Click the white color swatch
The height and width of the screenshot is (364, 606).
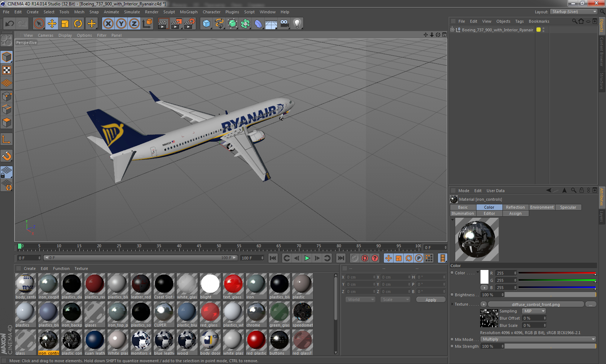pyautogui.click(x=484, y=276)
